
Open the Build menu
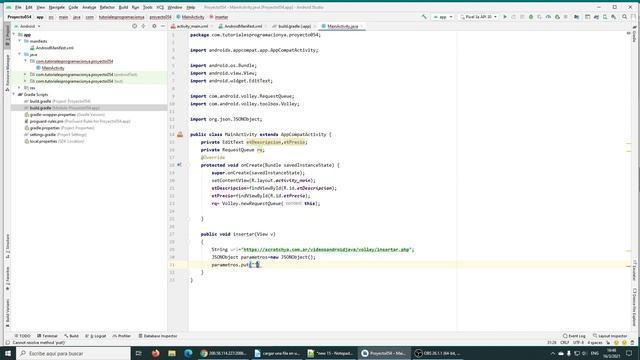123,7
